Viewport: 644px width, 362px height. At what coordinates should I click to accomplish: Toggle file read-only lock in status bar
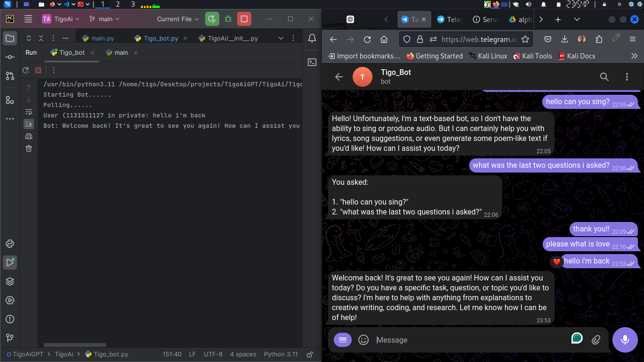tap(310, 354)
